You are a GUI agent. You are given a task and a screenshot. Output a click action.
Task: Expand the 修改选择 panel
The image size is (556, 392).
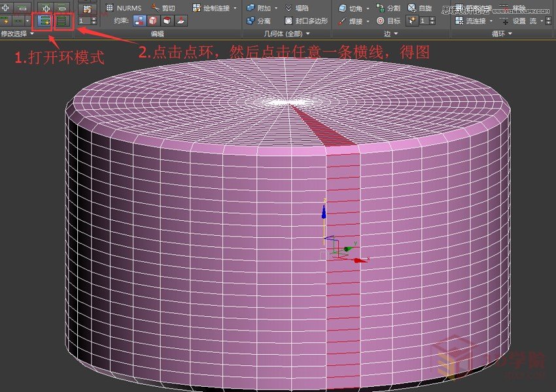(17, 33)
